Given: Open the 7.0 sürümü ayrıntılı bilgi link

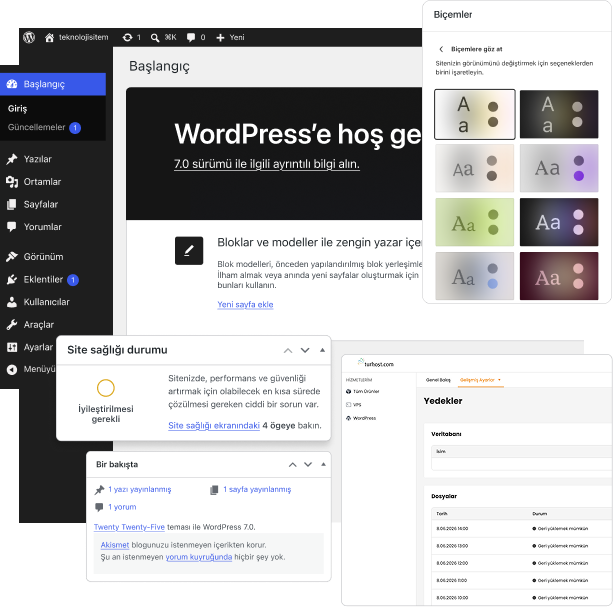Looking at the screenshot, I should 267,164.
